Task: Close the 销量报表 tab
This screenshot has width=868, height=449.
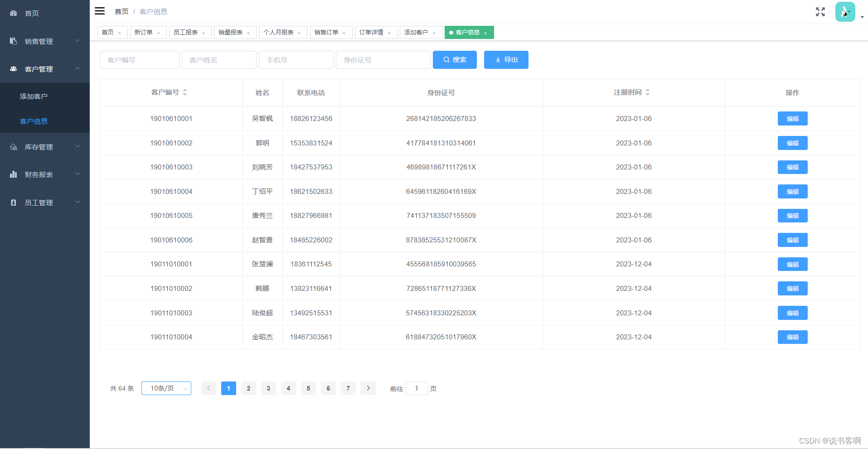Action: click(248, 33)
